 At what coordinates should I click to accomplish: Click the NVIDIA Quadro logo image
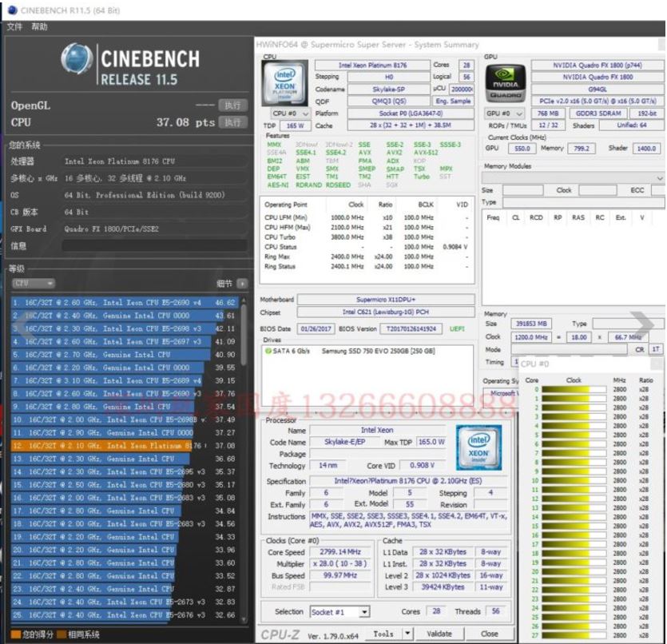tap(505, 82)
